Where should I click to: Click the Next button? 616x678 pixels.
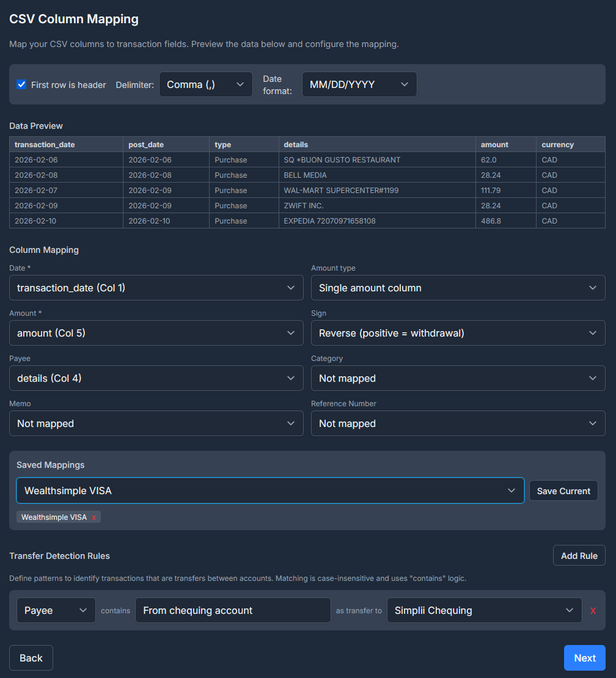click(584, 658)
